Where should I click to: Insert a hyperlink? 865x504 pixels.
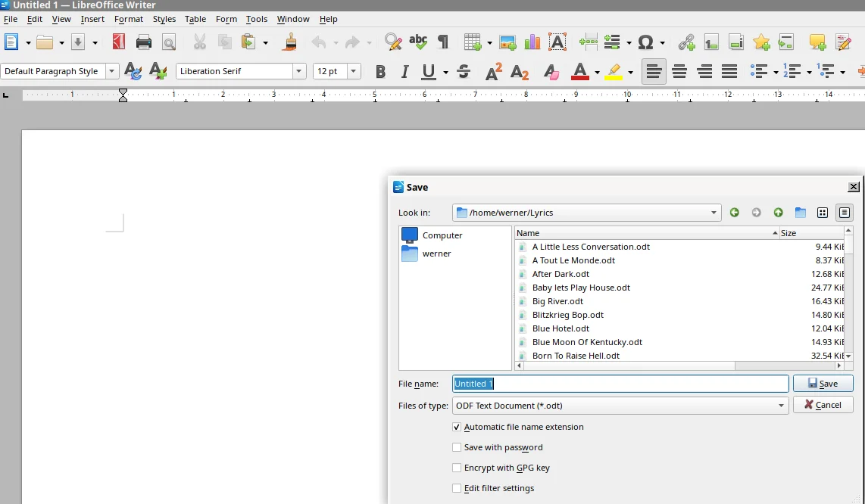[x=686, y=42]
